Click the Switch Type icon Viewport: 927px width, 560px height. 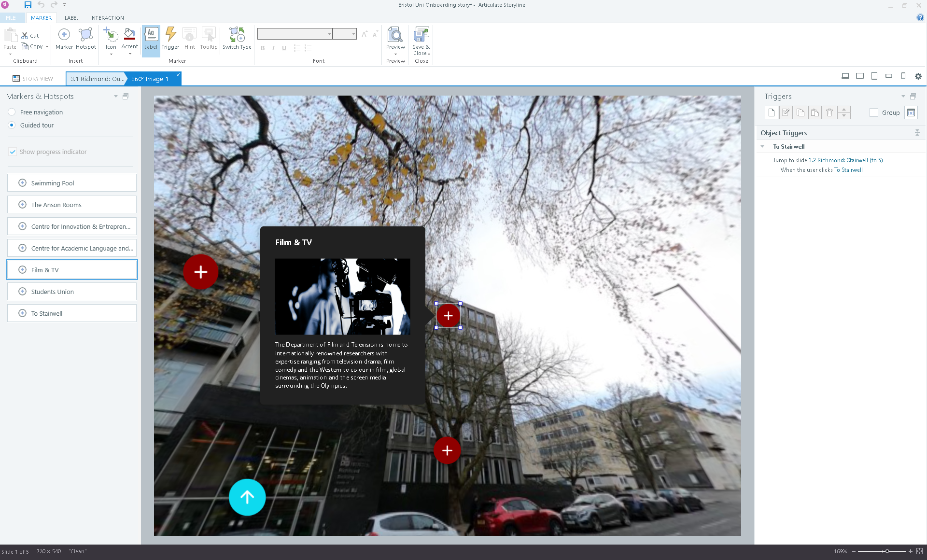(x=237, y=35)
